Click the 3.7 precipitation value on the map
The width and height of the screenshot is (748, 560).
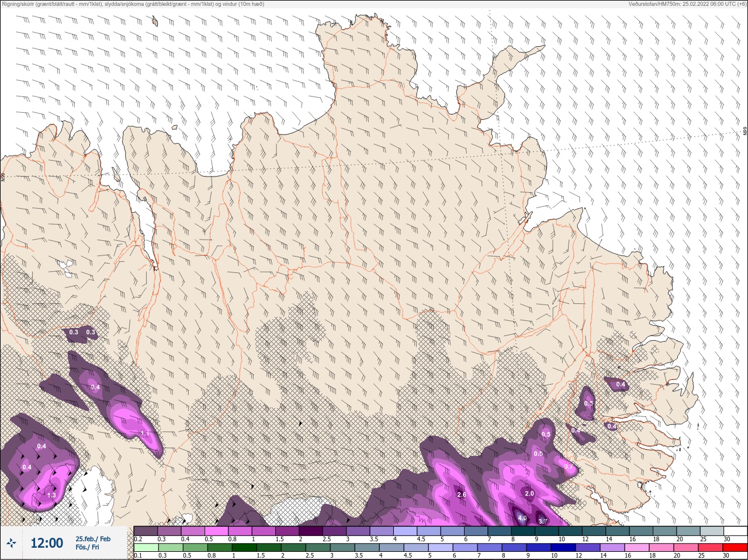(x=543, y=521)
